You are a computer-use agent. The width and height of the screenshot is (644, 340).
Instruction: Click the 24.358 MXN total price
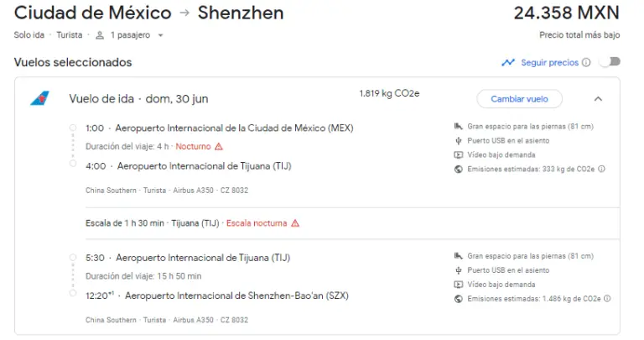tap(566, 13)
